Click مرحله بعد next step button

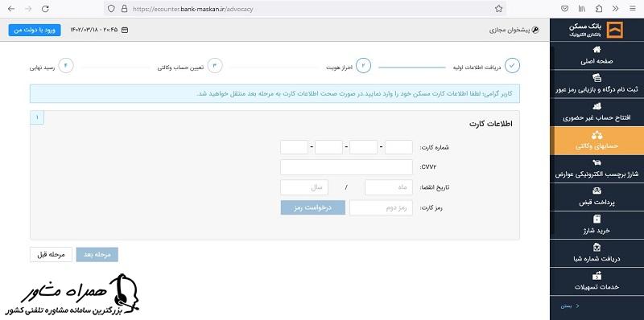97,255
